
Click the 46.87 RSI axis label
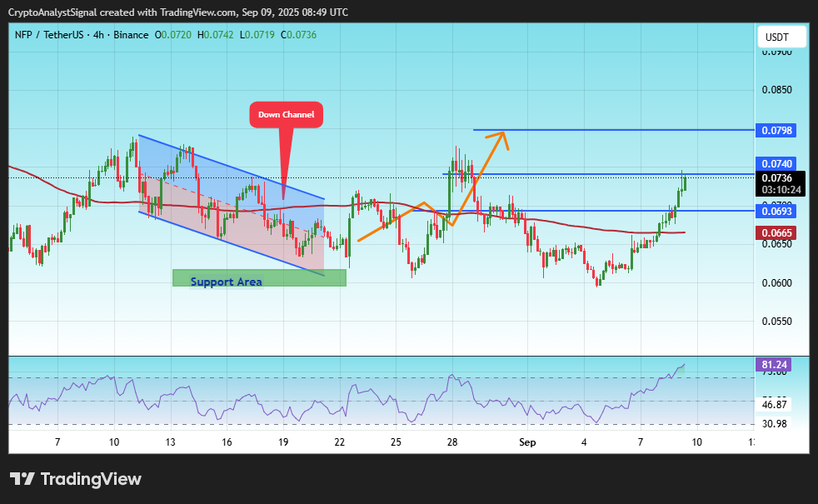[x=774, y=404]
